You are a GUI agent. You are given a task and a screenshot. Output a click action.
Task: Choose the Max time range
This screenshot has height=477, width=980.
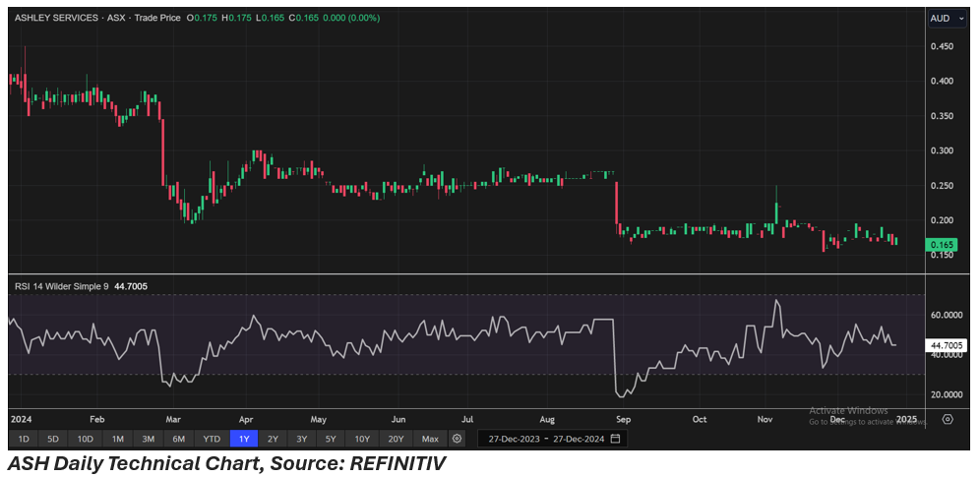pos(430,439)
